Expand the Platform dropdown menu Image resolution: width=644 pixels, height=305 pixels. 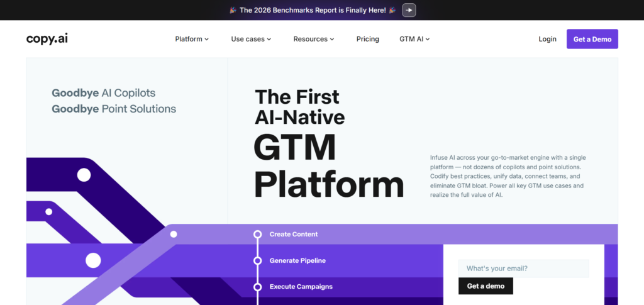tap(192, 39)
